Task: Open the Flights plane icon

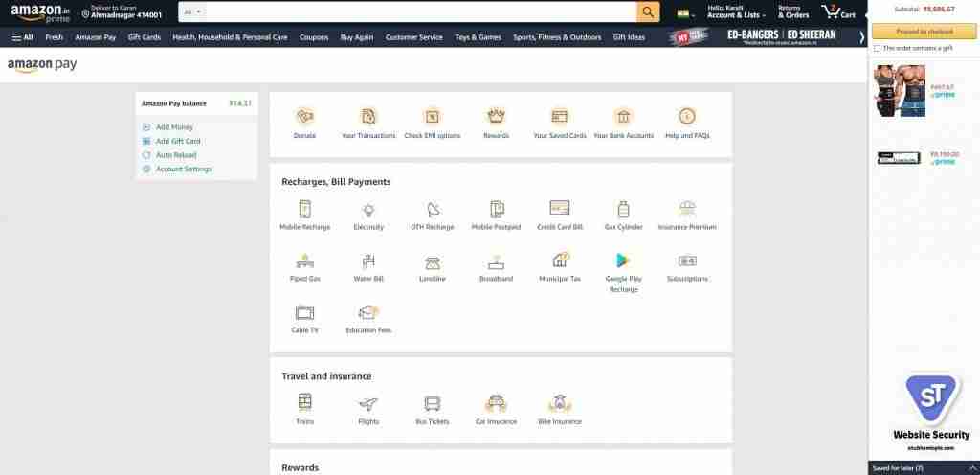Action: [x=368, y=404]
